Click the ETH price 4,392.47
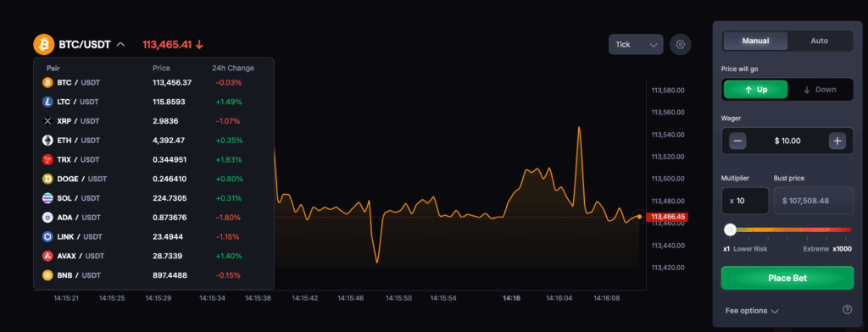The width and height of the screenshot is (868, 332). 169,141
